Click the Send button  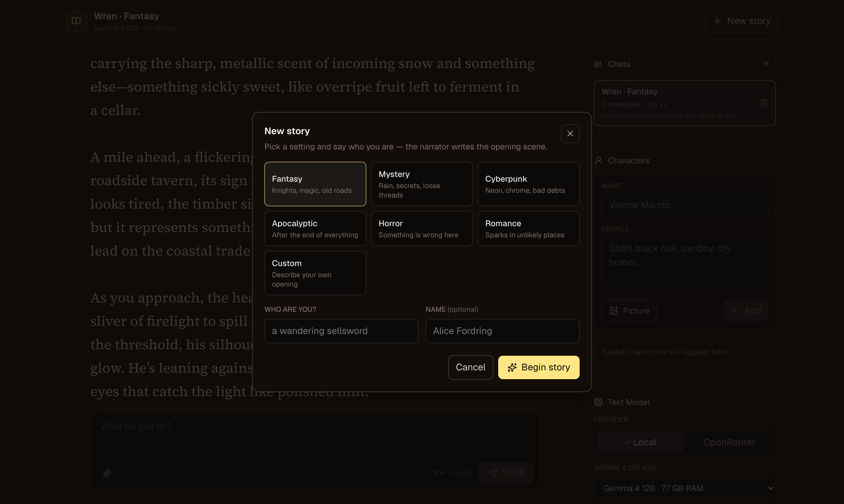pos(506,473)
